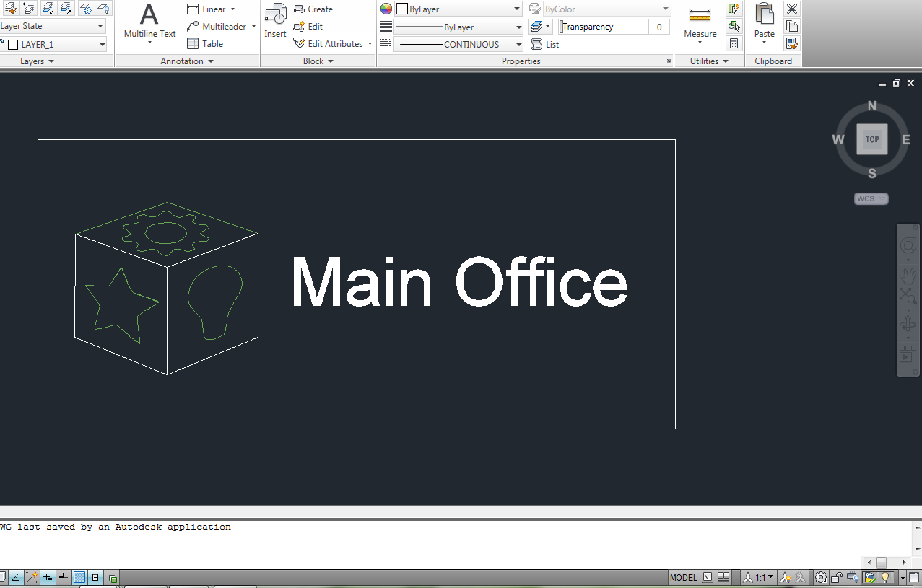The image size is (922, 588).
Task: Click the Copy Clip icon
Action: [792, 26]
